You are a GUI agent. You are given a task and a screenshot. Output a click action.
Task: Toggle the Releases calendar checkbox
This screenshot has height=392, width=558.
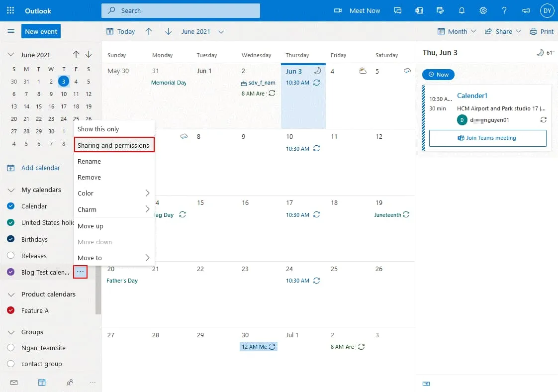[11, 256]
